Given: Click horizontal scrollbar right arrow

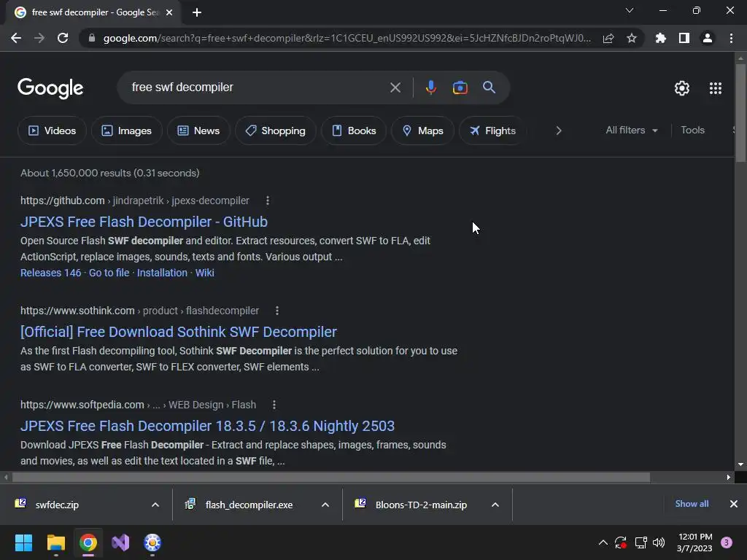Looking at the screenshot, I should pos(729,477).
